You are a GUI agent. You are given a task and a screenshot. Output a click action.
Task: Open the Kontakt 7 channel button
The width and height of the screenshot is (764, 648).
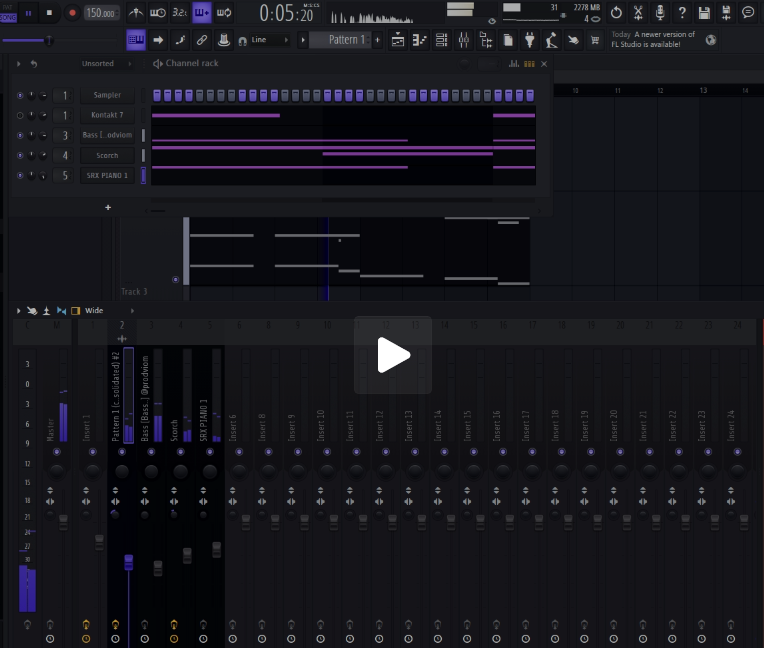(x=107, y=115)
